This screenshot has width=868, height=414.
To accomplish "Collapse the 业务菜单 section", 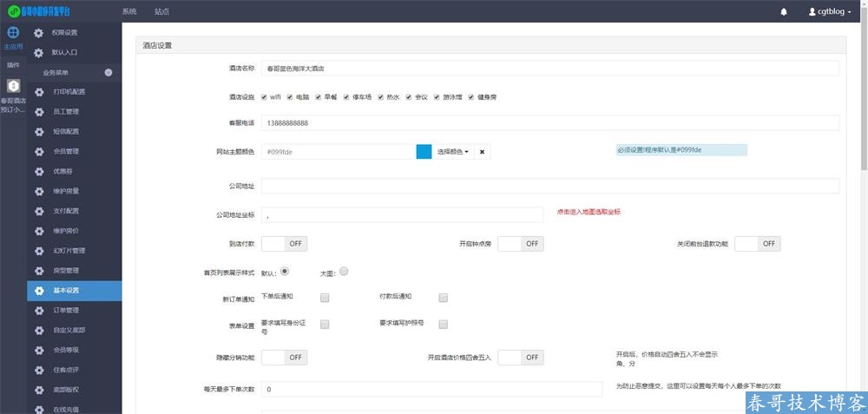I will tap(108, 73).
